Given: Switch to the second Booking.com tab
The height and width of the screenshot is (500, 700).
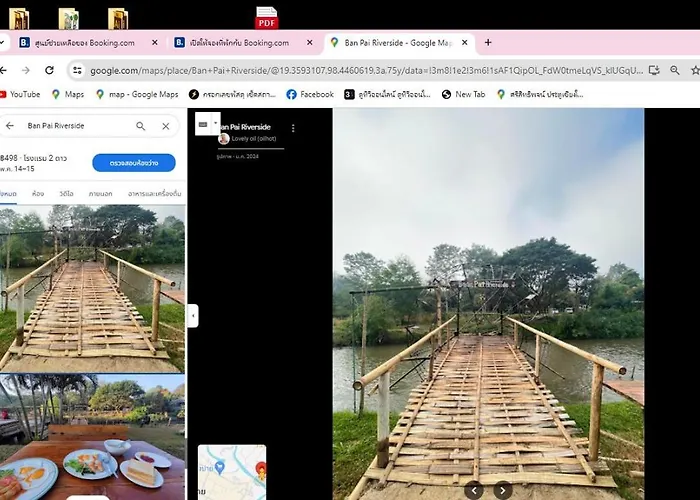Looking at the screenshot, I should [238, 43].
